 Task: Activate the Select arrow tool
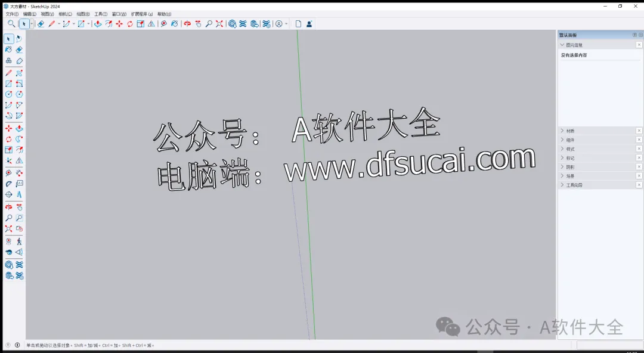pyautogui.click(x=8, y=39)
